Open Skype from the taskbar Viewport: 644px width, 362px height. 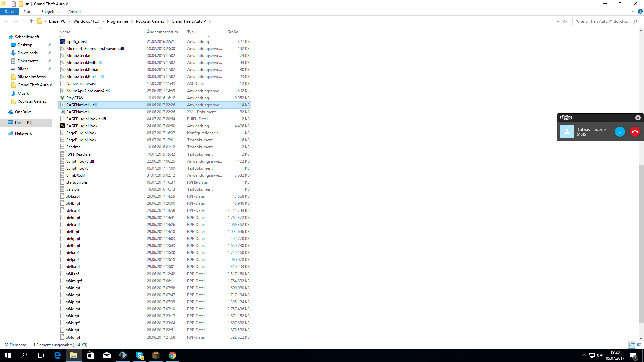[140, 355]
